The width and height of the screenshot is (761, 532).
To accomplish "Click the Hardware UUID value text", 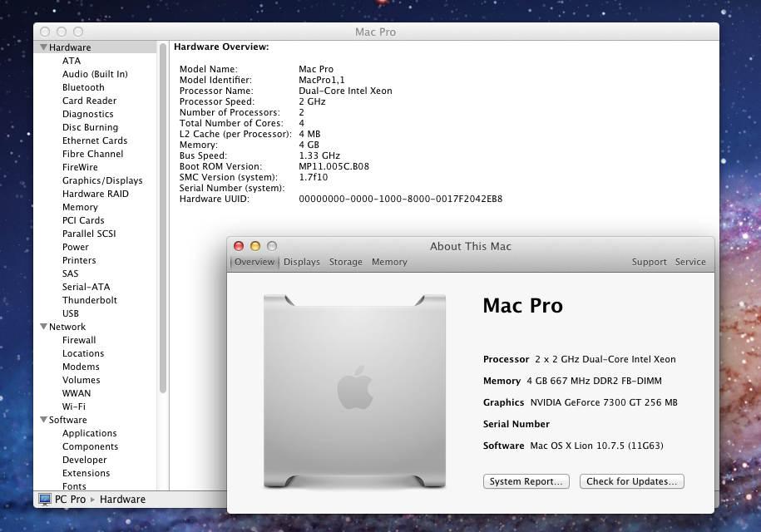I will 400,199.
